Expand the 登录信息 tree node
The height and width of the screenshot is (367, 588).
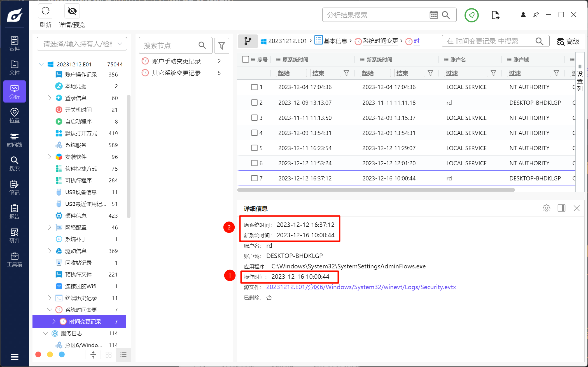tap(50, 98)
